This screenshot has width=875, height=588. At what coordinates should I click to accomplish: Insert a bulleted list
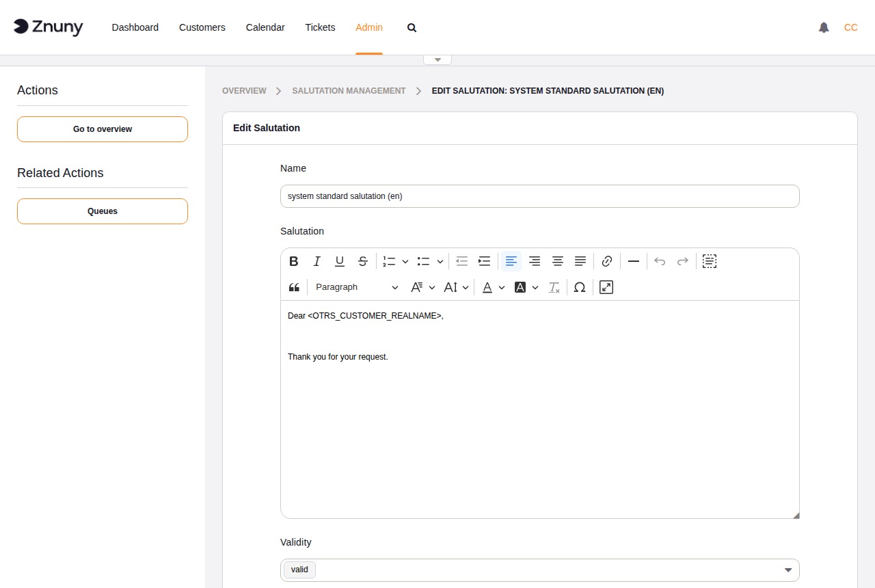point(424,261)
